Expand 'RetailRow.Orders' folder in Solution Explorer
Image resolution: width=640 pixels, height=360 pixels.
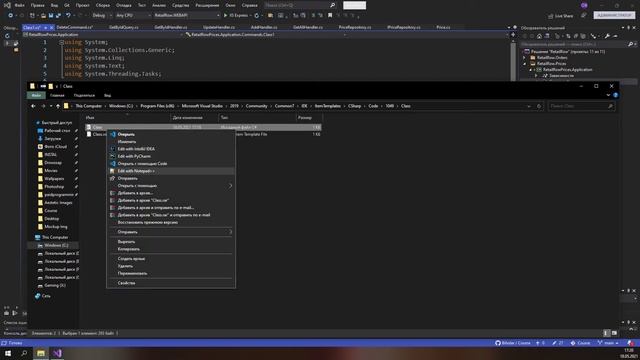525,58
